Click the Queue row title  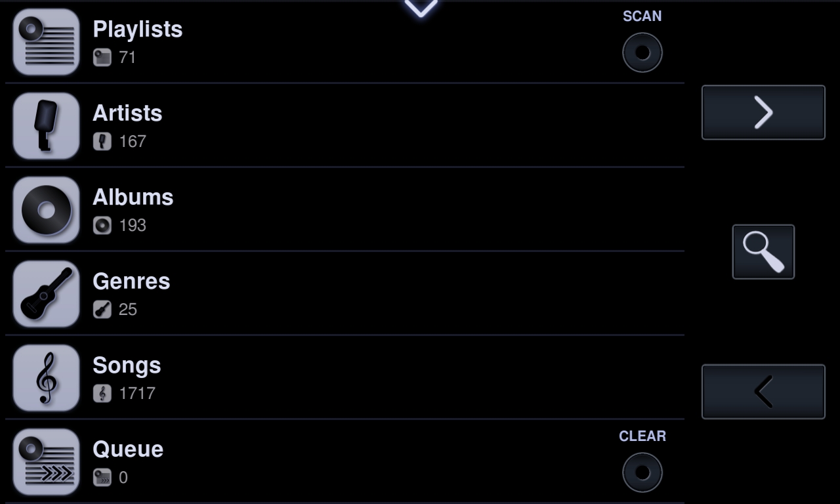[x=128, y=450]
